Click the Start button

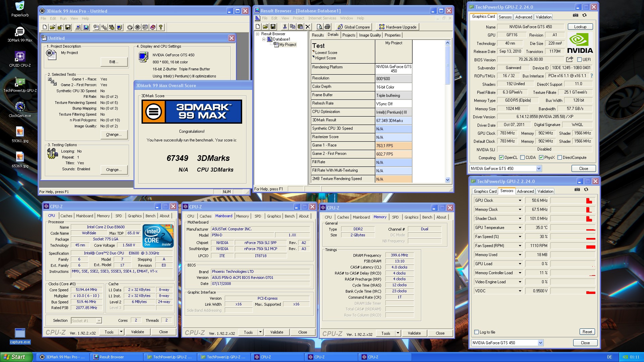click(16, 357)
